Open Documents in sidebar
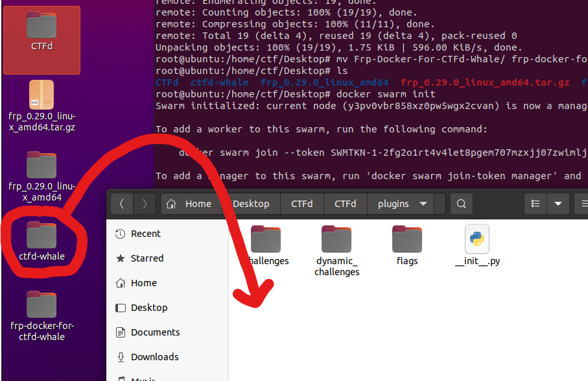The height and width of the screenshot is (381, 588). 167,332
